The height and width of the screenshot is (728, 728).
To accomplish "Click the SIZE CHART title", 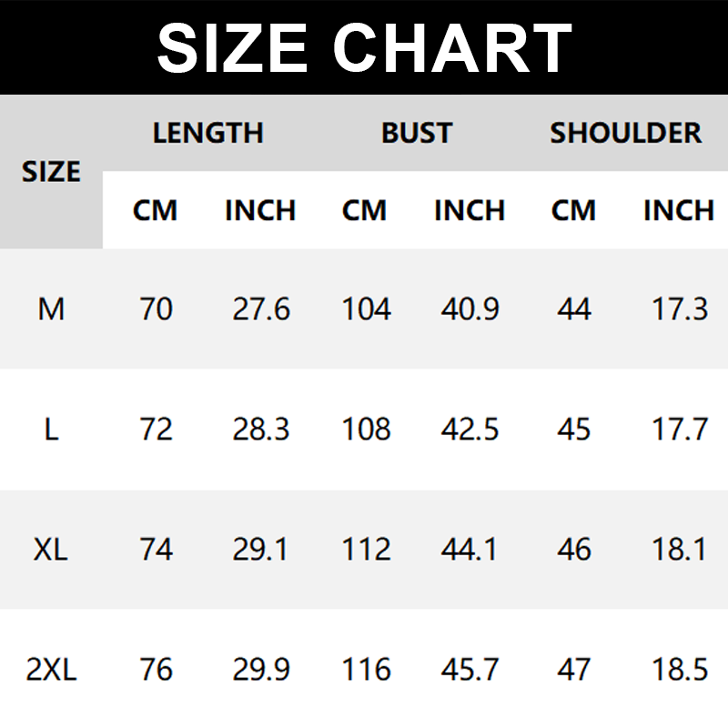I will pyautogui.click(x=364, y=47).
